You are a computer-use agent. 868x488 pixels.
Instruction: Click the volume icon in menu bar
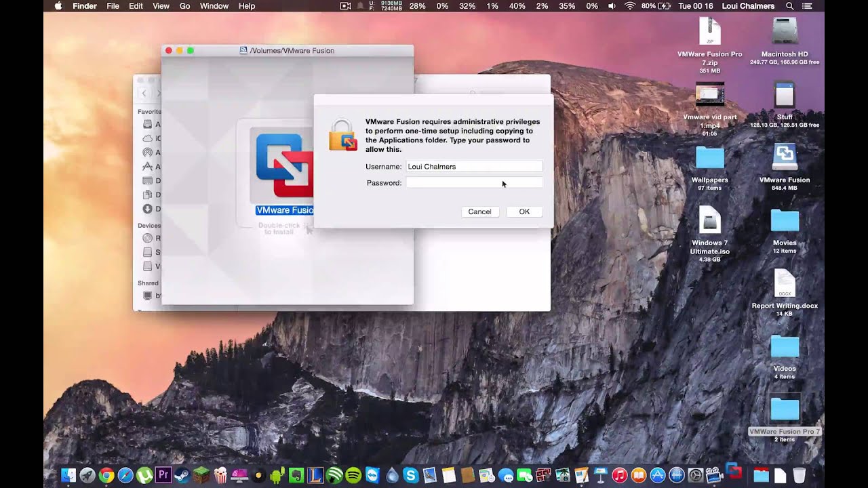[x=612, y=6]
